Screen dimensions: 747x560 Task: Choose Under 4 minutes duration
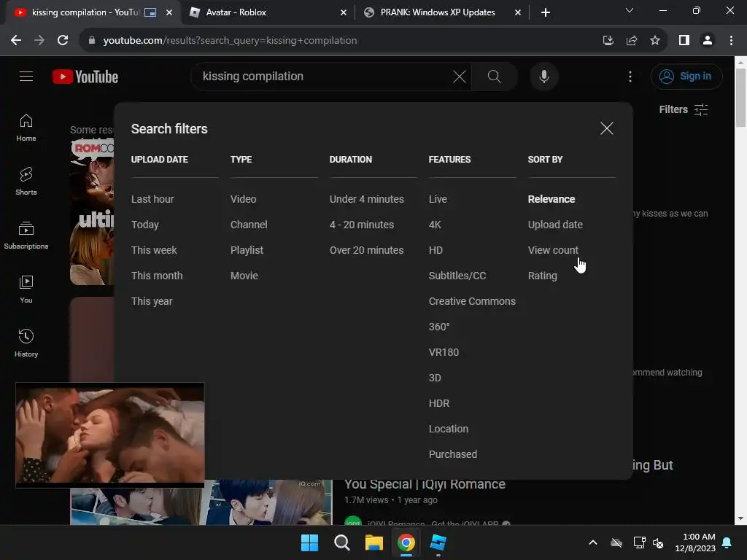tap(367, 199)
